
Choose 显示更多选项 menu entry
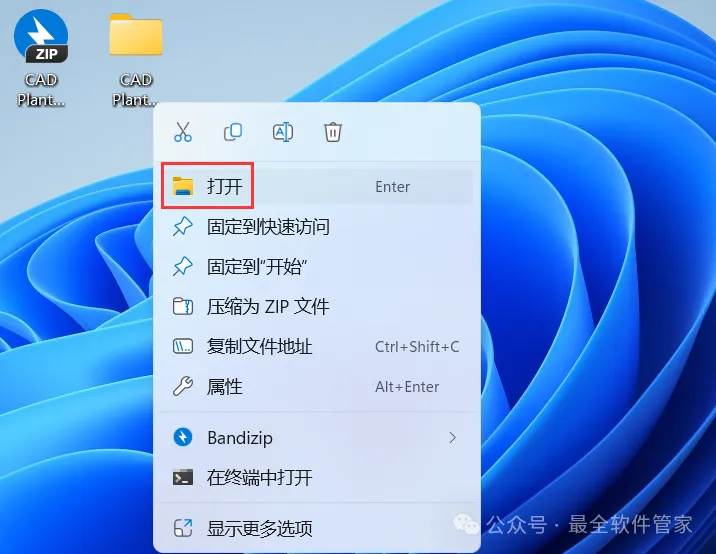point(317,528)
